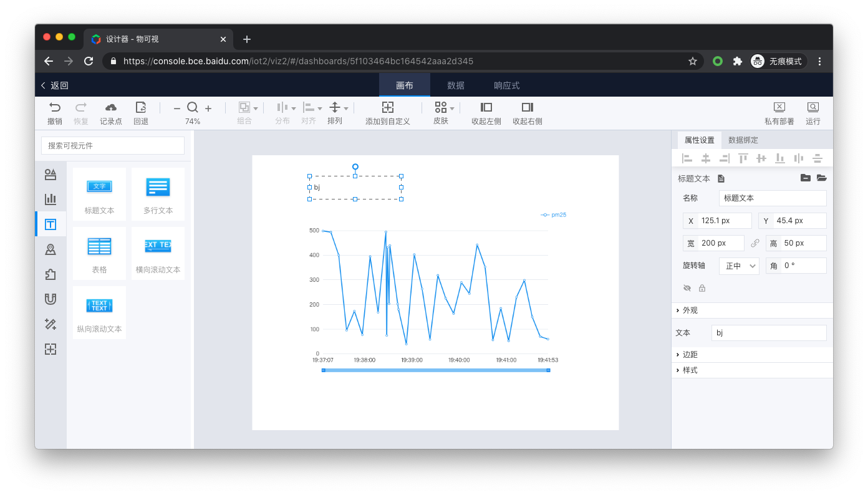Click align top edges icon
The height and width of the screenshot is (495, 868).
(x=743, y=158)
